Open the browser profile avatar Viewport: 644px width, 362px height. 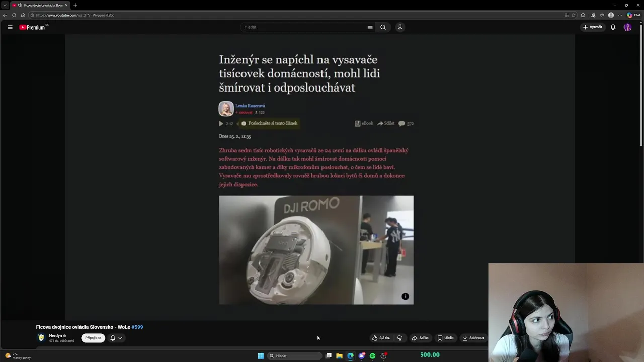pyautogui.click(x=611, y=15)
